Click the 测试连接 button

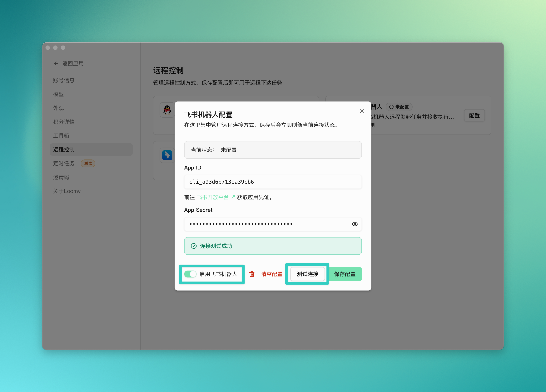(307, 274)
